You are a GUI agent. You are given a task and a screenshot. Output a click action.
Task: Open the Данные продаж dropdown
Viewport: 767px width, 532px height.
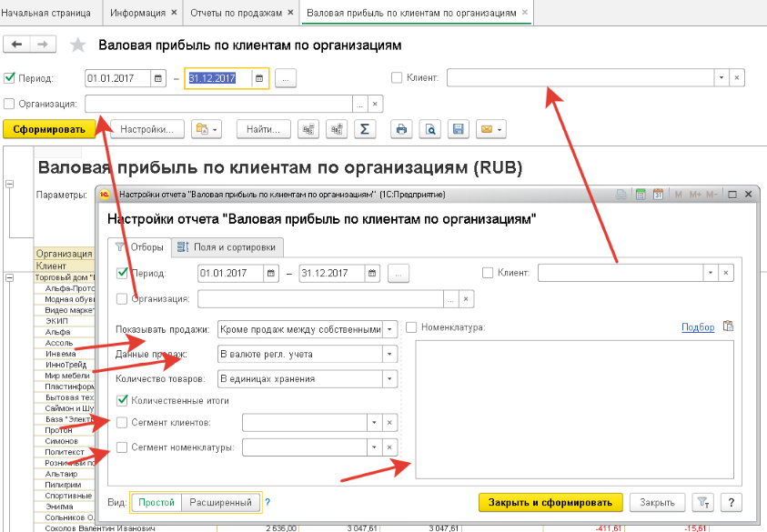[x=390, y=354]
